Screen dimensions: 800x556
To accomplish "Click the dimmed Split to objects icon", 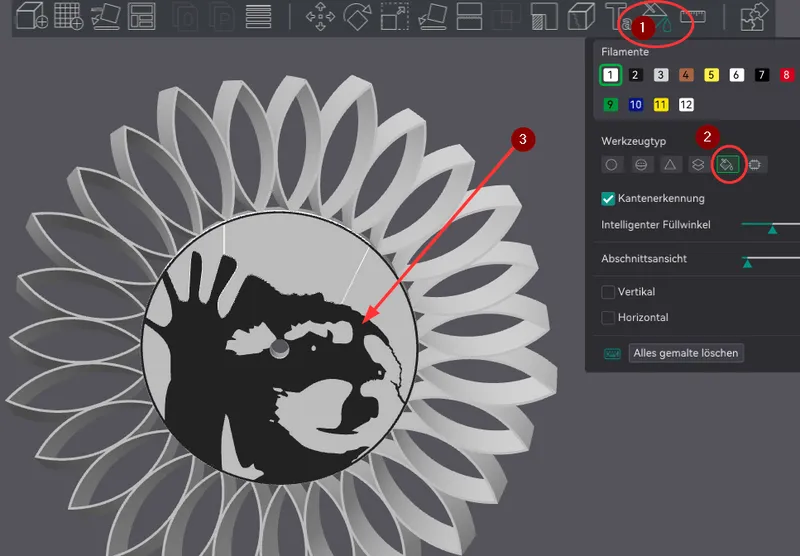I will [x=186, y=16].
